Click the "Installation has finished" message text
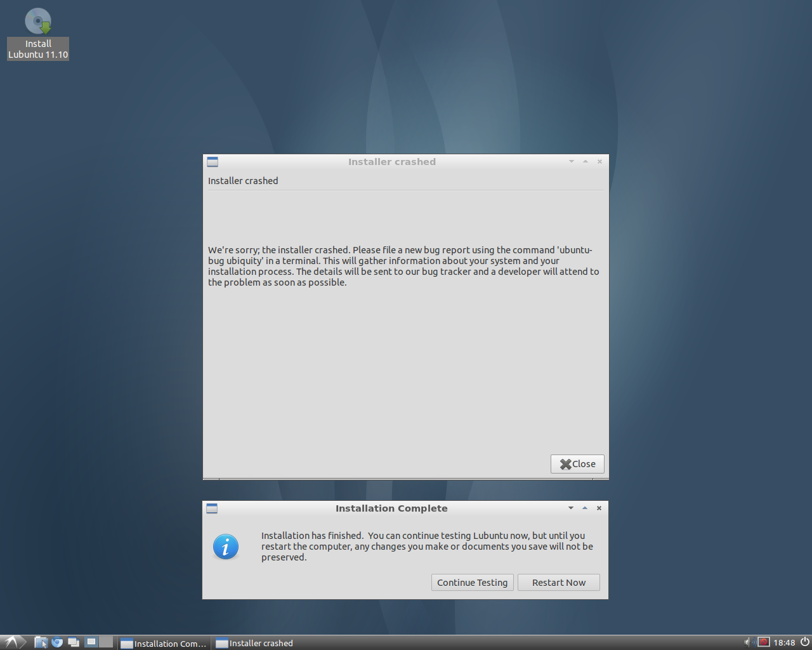The image size is (812, 650). [427, 547]
